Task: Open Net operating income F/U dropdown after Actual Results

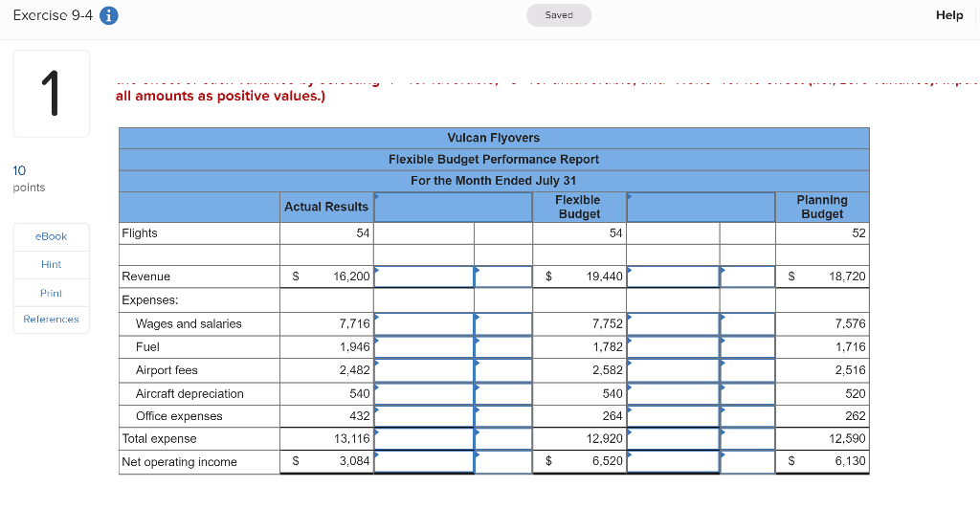Action: pos(503,462)
